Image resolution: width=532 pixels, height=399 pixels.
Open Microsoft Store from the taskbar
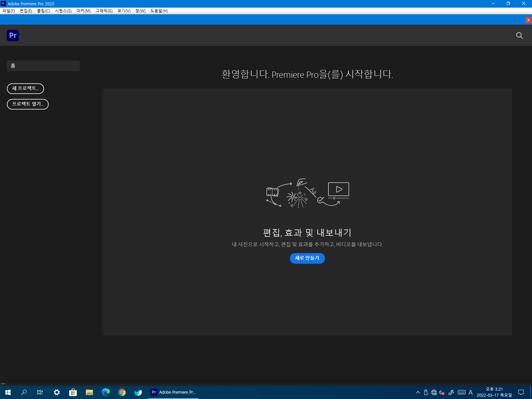pyautogui.click(x=73, y=392)
